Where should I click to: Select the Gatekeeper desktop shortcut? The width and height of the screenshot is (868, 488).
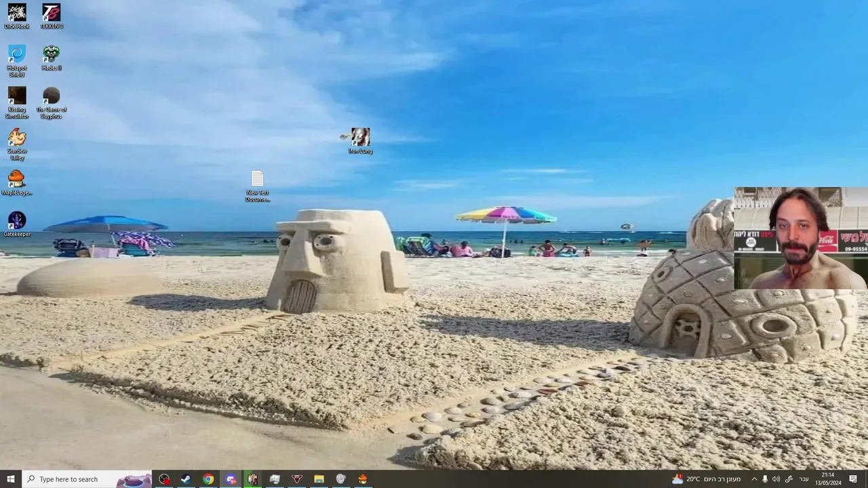(17, 224)
